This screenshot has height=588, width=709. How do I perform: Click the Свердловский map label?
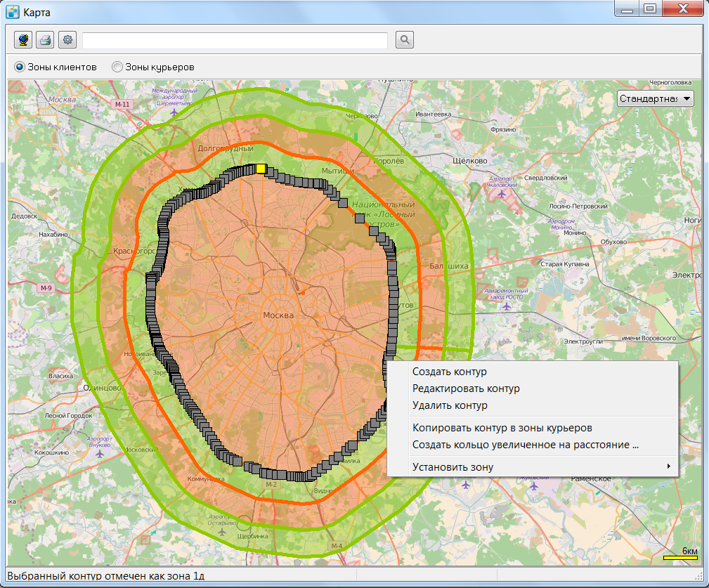(x=546, y=178)
